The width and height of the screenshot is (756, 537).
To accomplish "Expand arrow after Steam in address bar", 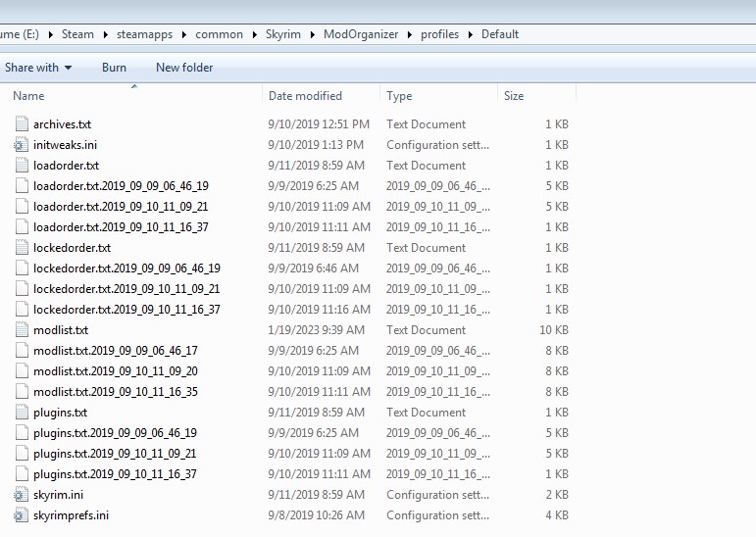I will point(106,34).
